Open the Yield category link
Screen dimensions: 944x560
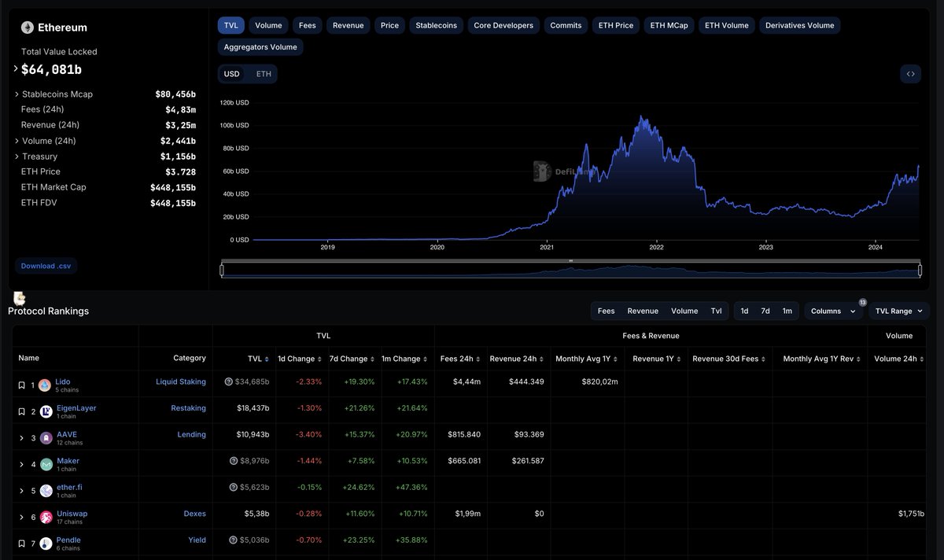click(197, 540)
